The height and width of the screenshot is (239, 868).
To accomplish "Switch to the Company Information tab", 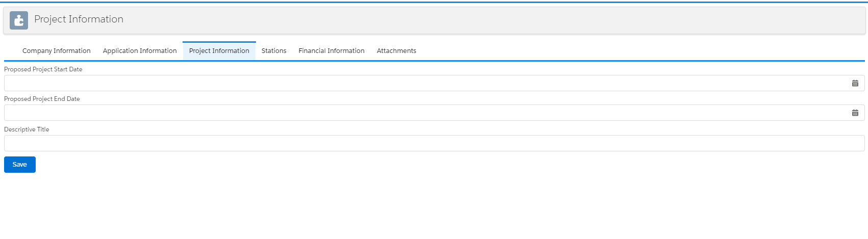I will coord(56,51).
